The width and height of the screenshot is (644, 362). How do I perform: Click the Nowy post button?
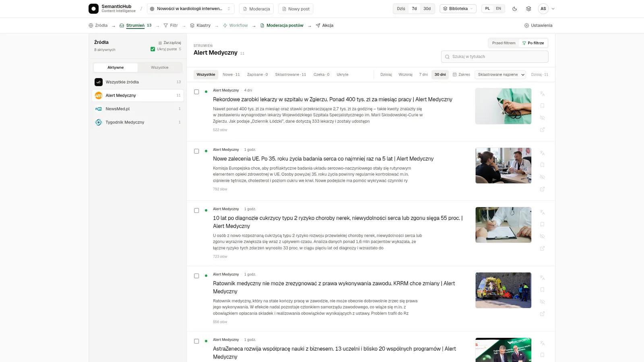pos(296,8)
